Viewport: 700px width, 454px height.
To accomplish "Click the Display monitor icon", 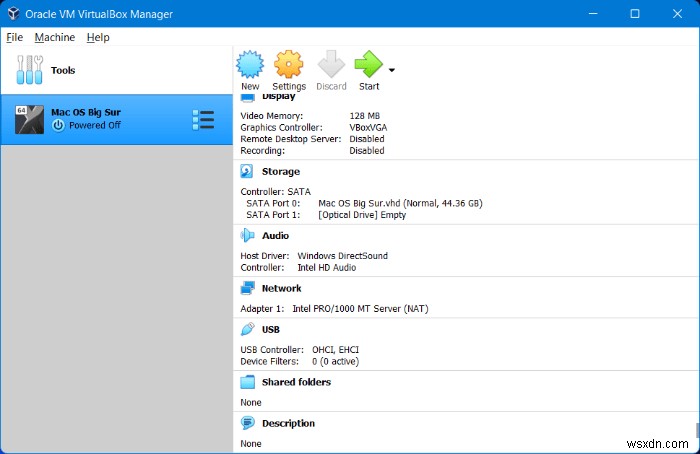I will [x=247, y=97].
